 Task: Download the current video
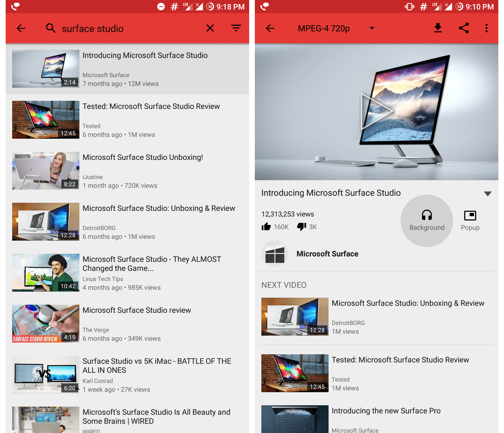click(438, 28)
